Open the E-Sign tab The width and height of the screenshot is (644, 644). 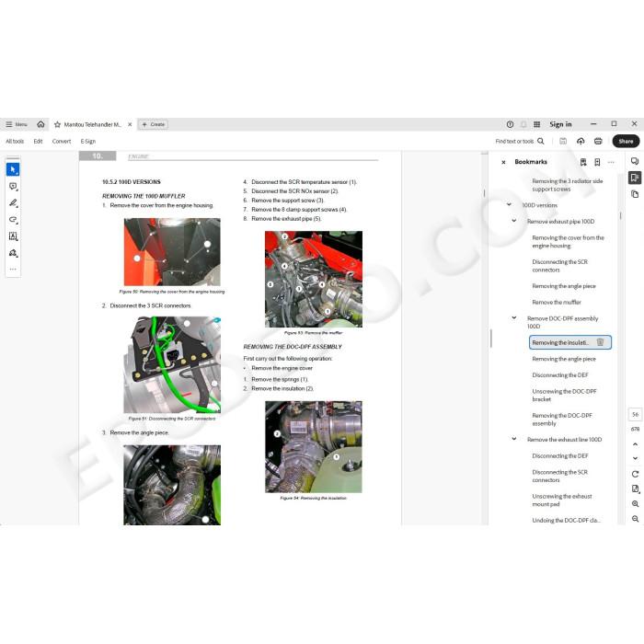click(x=88, y=142)
